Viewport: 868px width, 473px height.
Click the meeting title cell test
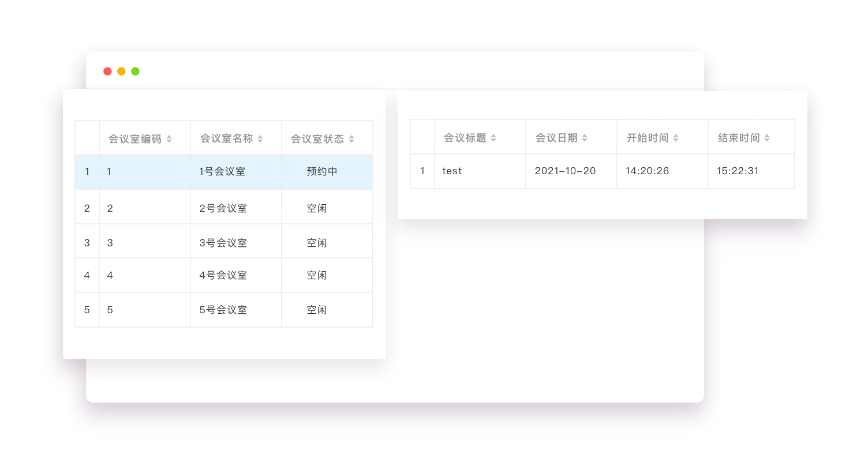[x=480, y=171]
